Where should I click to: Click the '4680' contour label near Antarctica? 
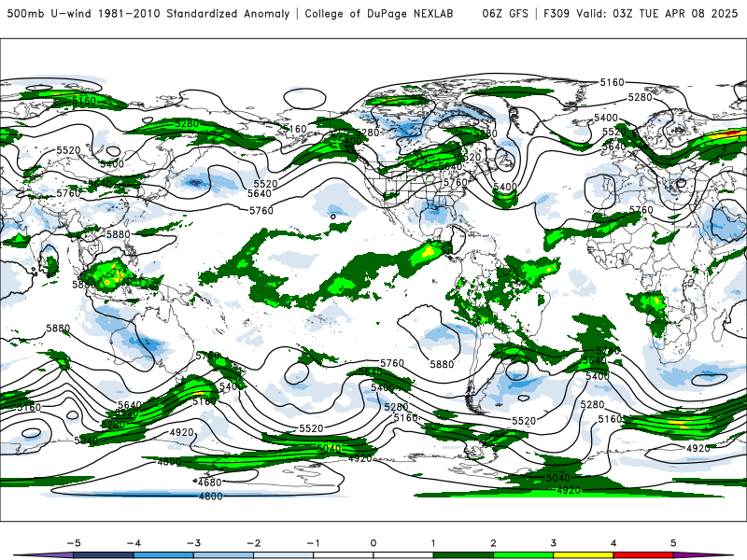point(210,482)
